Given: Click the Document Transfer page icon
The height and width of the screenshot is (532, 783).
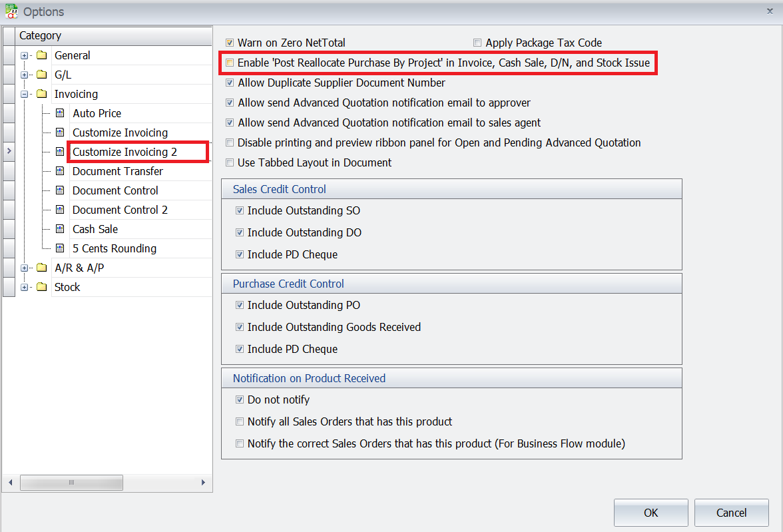Looking at the screenshot, I should (60, 171).
